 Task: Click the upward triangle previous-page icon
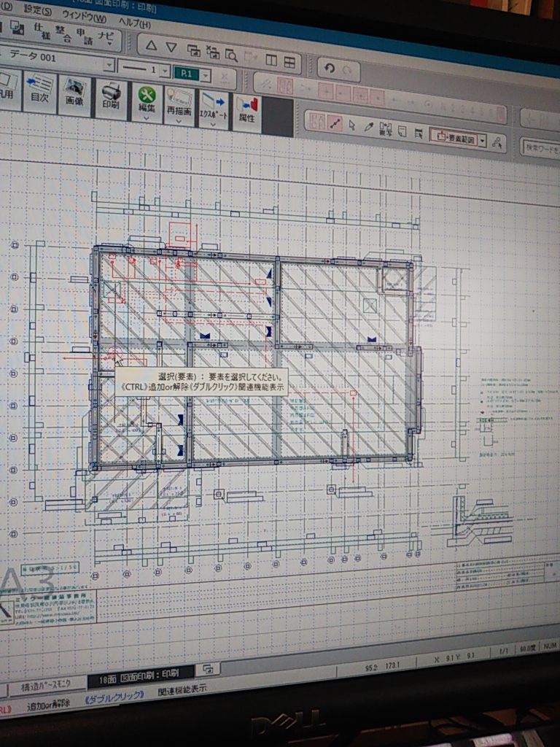point(151,47)
